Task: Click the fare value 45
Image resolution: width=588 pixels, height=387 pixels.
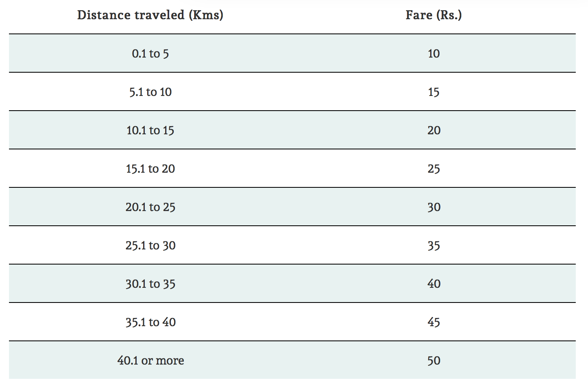Action: (x=433, y=322)
